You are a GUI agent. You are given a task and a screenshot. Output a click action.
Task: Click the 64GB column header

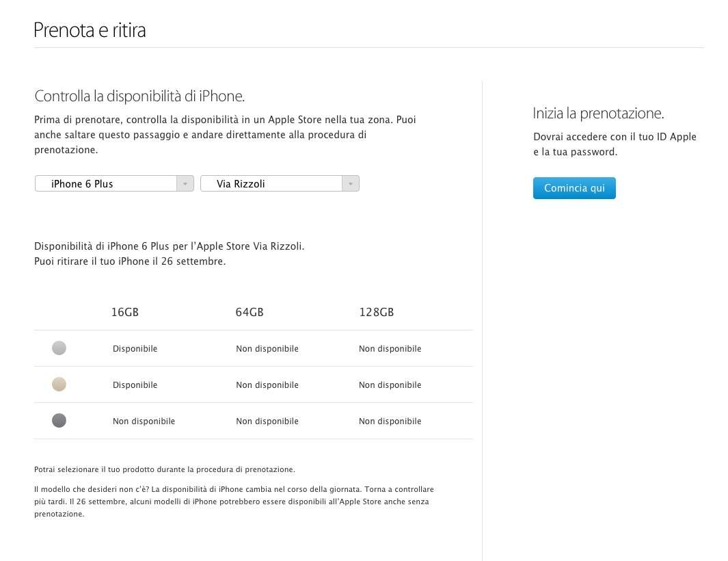pos(250,312)
